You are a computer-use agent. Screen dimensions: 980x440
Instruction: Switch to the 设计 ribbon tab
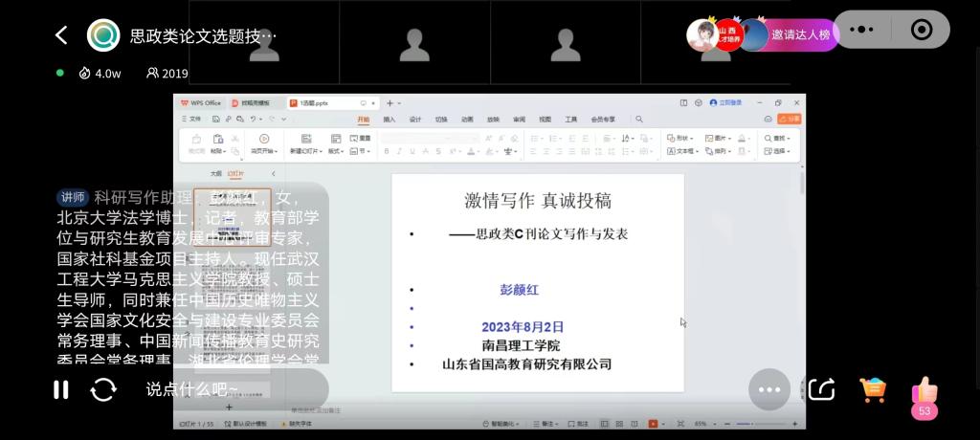tap(415, 120)
